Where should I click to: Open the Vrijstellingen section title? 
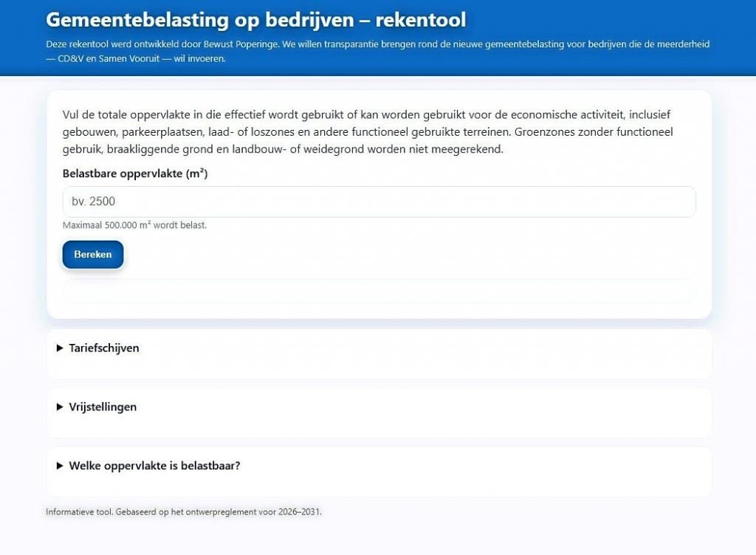(x=103, y=407)
